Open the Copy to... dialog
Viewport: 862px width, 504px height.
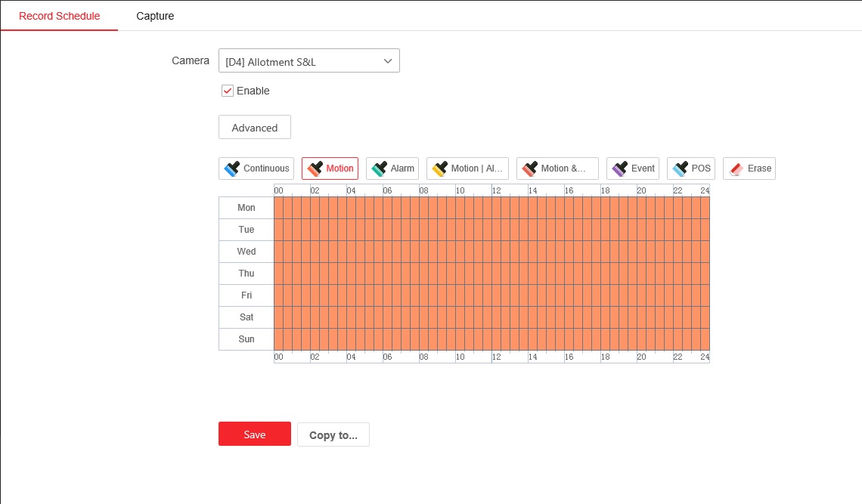(333, 435)
